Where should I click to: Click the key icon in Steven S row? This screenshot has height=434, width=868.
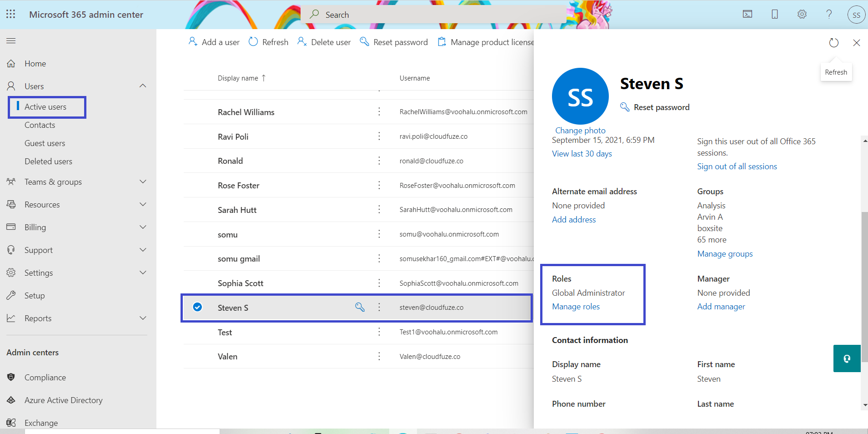click(360, 307)
